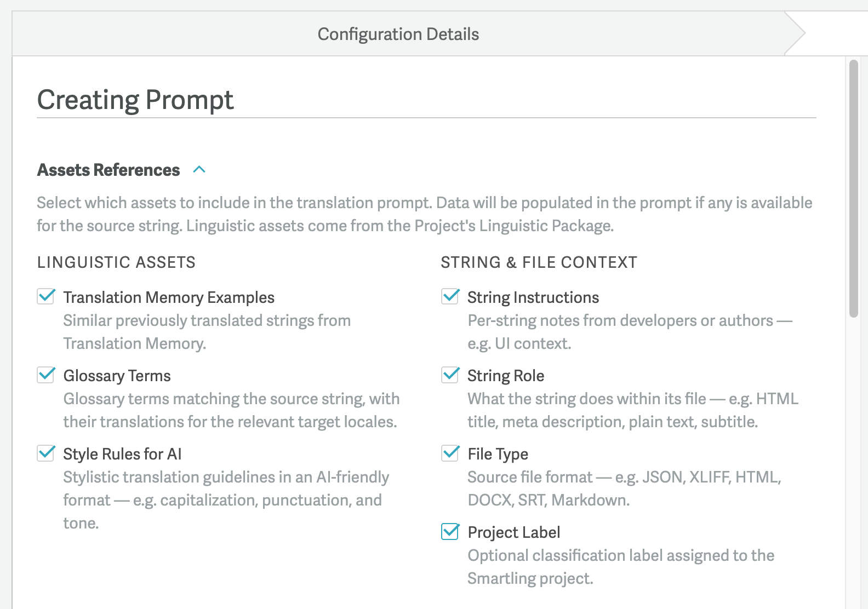Click the Glossary Terms label
This screenshot has height=609, width=868.
tap(117, 376)
